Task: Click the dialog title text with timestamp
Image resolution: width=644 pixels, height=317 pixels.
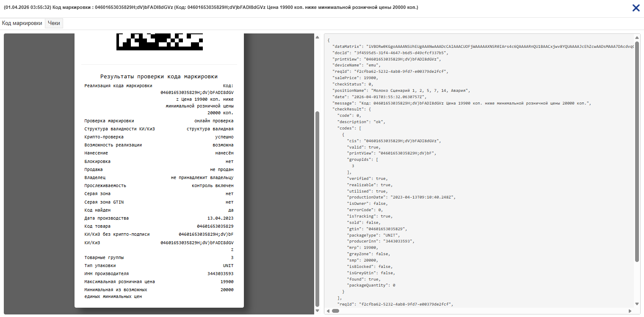Action: pyautogui.click(x=211, y=8)
